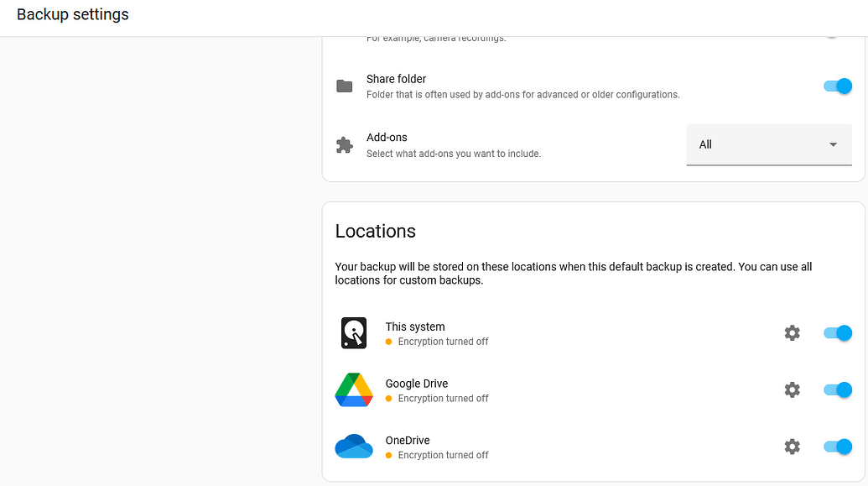Viewport: 868px width, 486px height.
Task: Click the encryption warning dot under OneDrive
Action: pos(388,456)
